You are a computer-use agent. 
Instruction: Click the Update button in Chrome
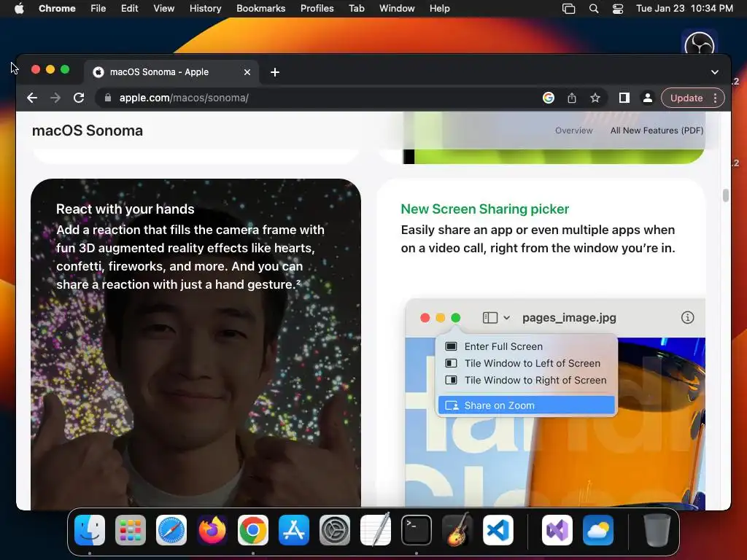[686, 98]
